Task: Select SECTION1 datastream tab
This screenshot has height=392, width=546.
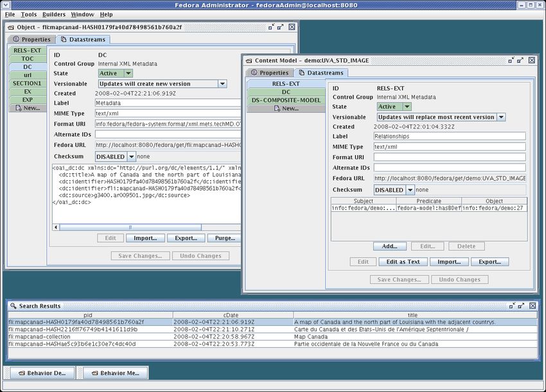Action: point(28,83)
